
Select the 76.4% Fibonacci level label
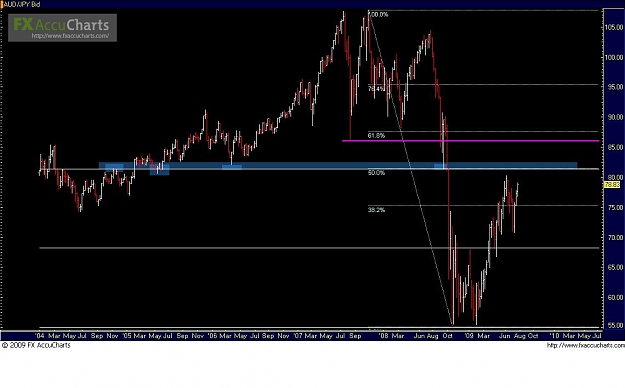(x=376, y=89)
